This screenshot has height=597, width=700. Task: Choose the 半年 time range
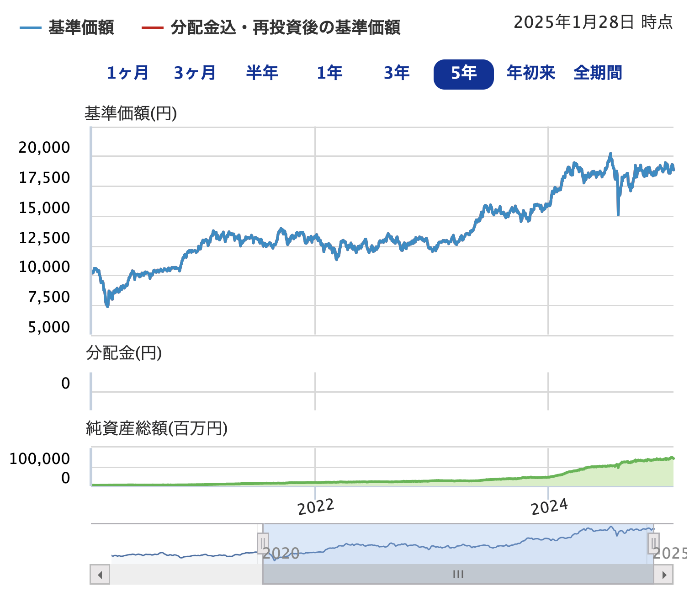[x=262, y=73]
